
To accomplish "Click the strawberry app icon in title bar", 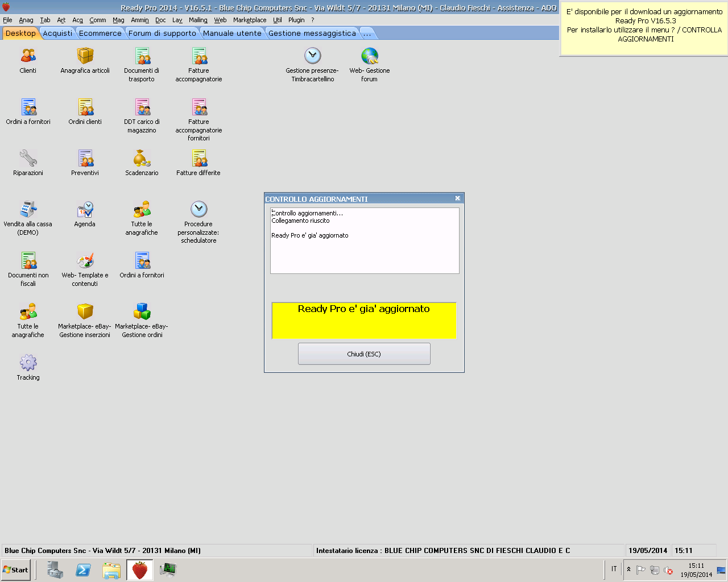I will 6,7.
